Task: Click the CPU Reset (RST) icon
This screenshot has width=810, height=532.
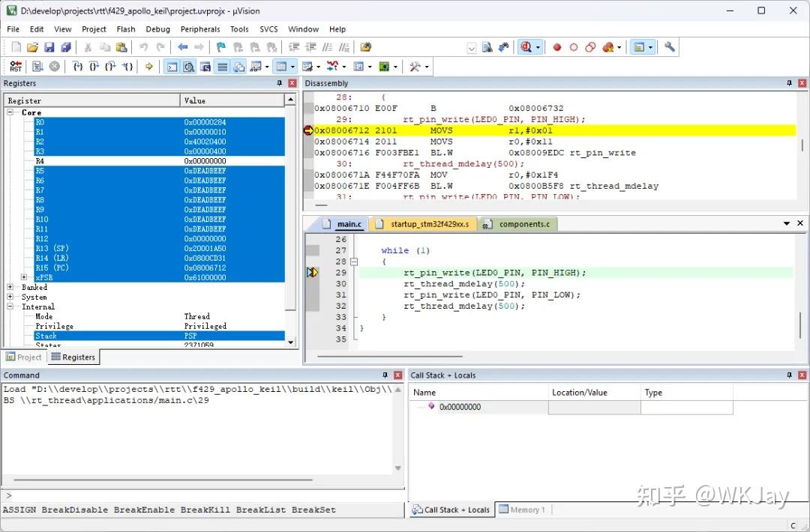Action: tap(16, 67)
